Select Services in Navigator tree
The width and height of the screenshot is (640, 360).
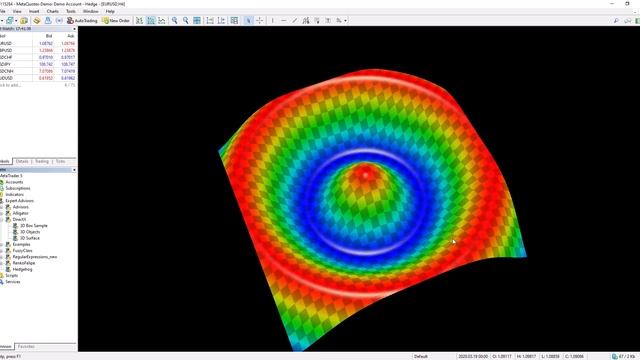click(13, 282)
